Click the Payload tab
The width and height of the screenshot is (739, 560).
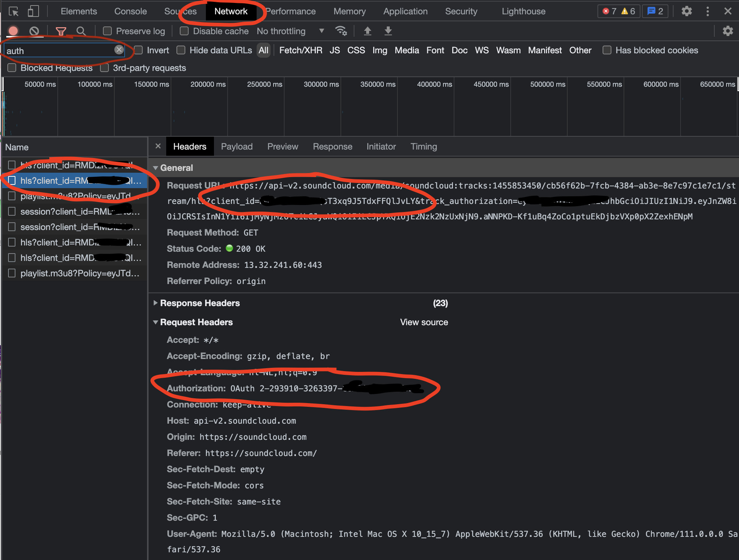coord(236,147)
